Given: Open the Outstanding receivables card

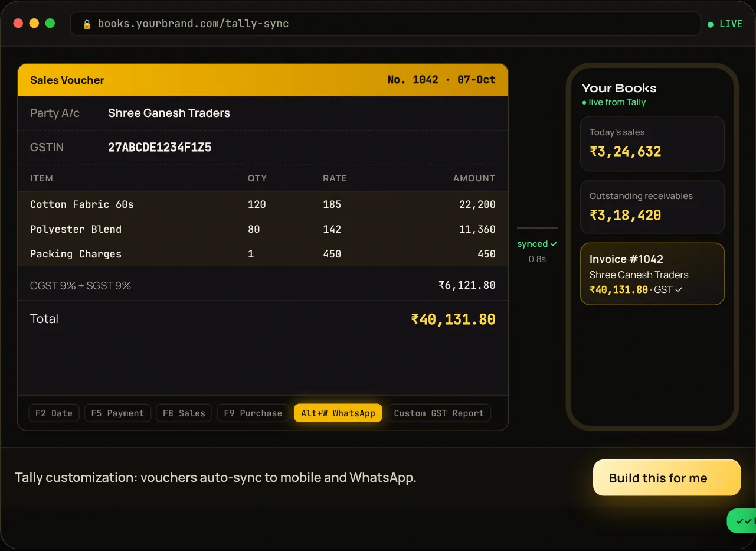Looking at the screenshot, I should 652,207.
